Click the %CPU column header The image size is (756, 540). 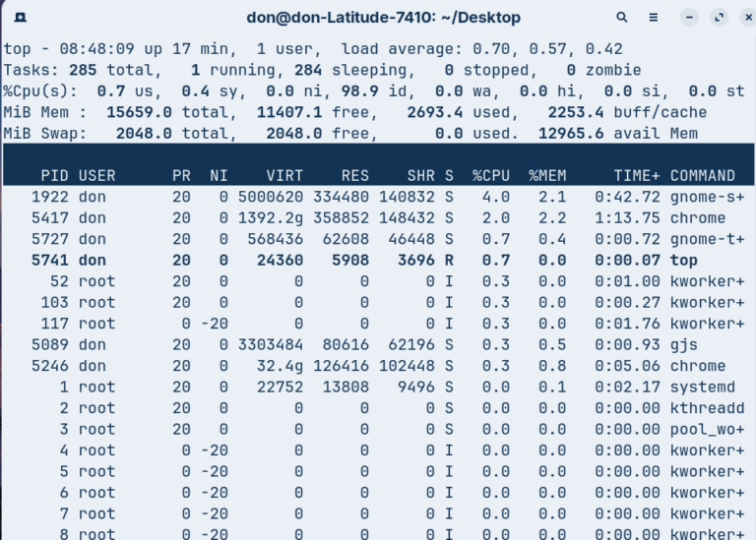491,175
